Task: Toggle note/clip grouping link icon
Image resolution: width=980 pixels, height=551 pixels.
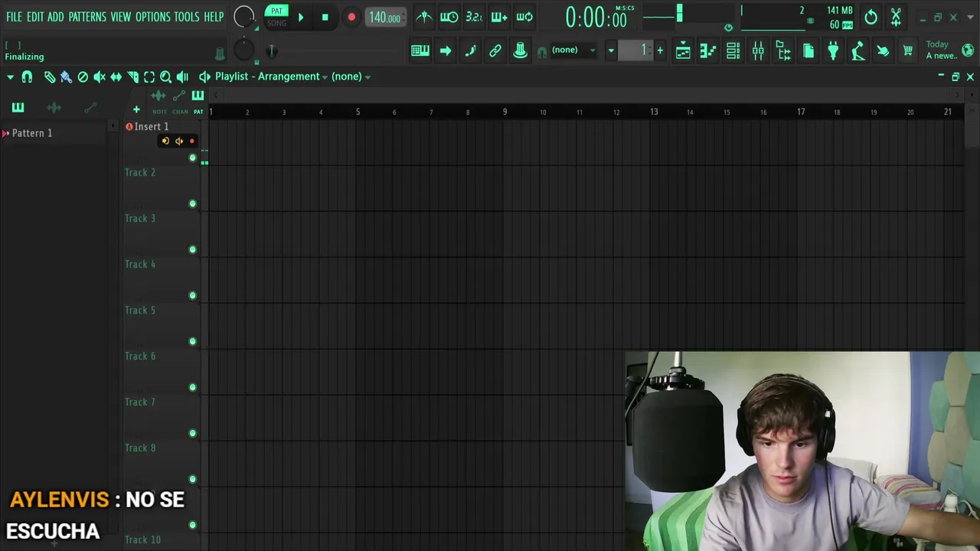Action: click(495, 51)
